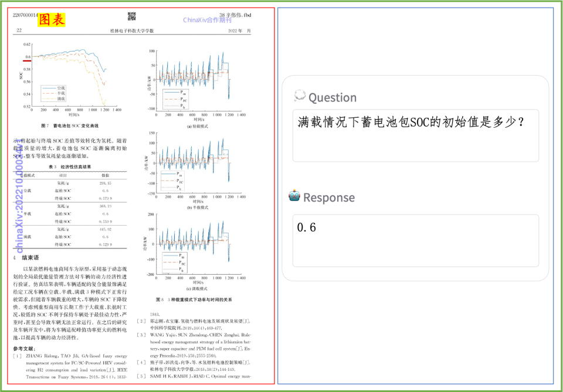
Task: Click the 氢耗 value 445.02 in the 满载 row
Action: click(105, 229)
